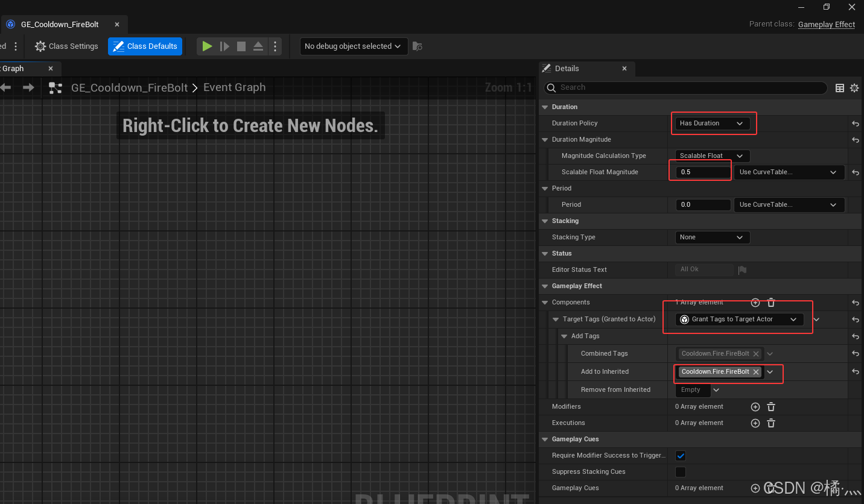Image resolution: width=864 pixels, height=504 pixels.
Task: Collapse the Gameplay Effect section
Action: [x=545, y=286]
